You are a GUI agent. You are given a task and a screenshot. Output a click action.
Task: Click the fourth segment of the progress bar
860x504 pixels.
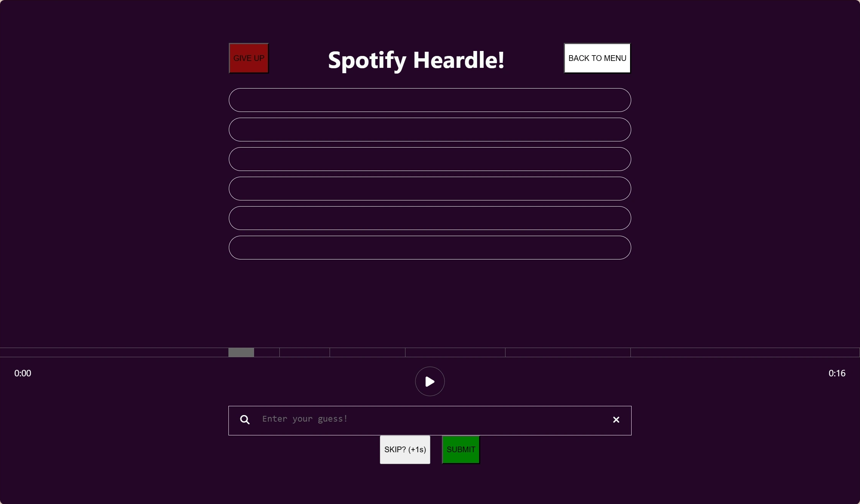[367, 353]
